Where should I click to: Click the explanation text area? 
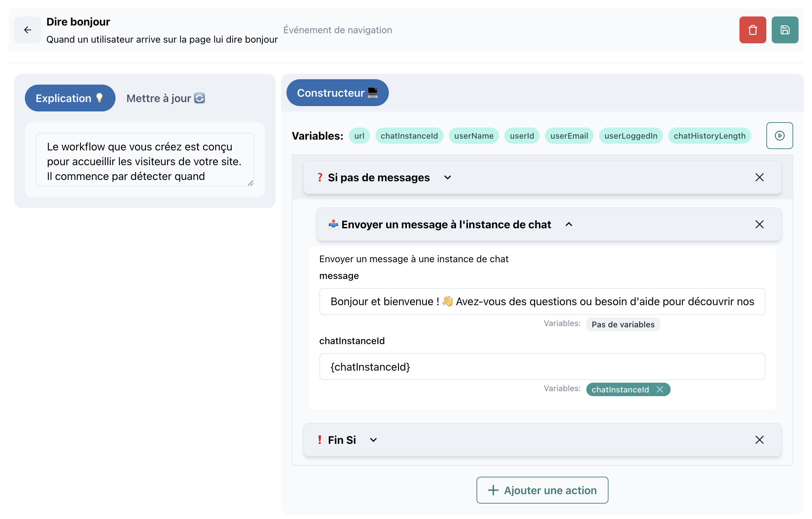coord(144,160)
